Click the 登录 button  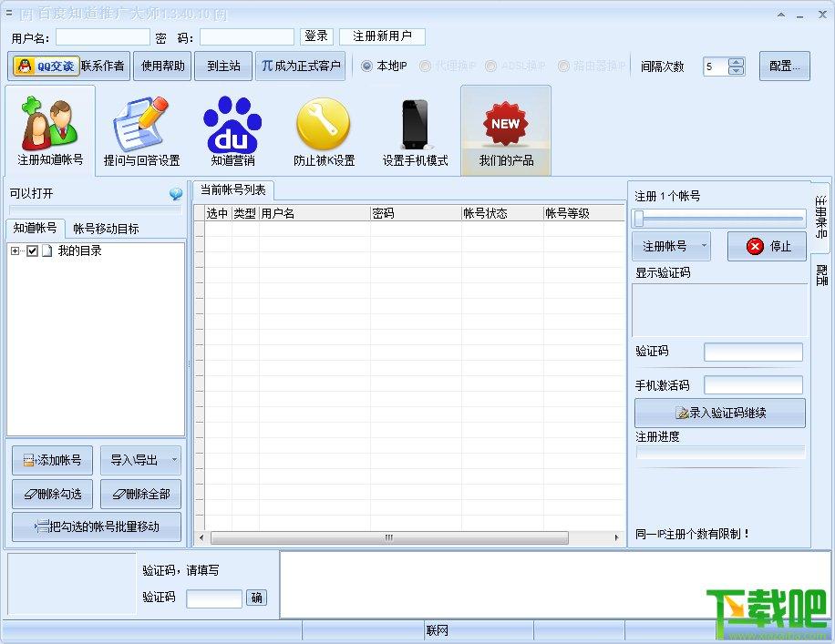tap(316, 36)
